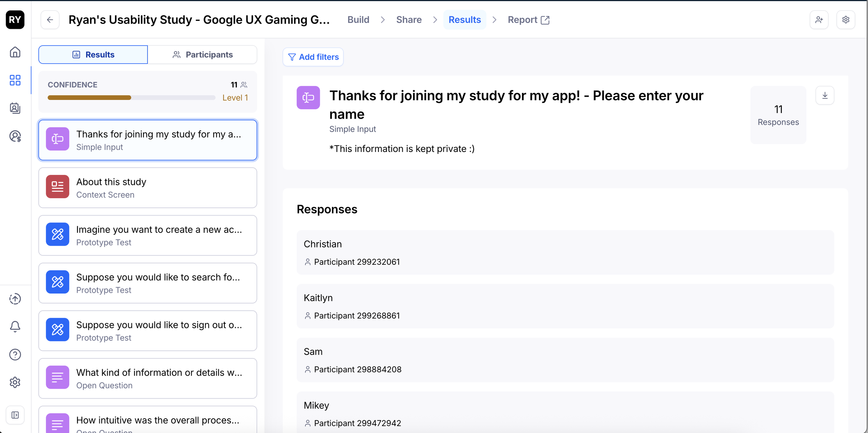Image resolution: width=868 pixels, height=433 pixels.
Task: Go back using the left arrow button
Action: (x=50, y=20)
